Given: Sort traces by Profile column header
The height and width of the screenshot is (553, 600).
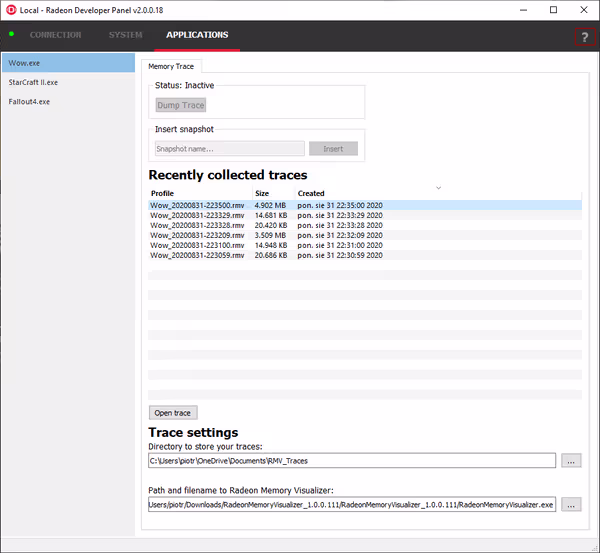Looking at the screenshot, I should 162,193.
